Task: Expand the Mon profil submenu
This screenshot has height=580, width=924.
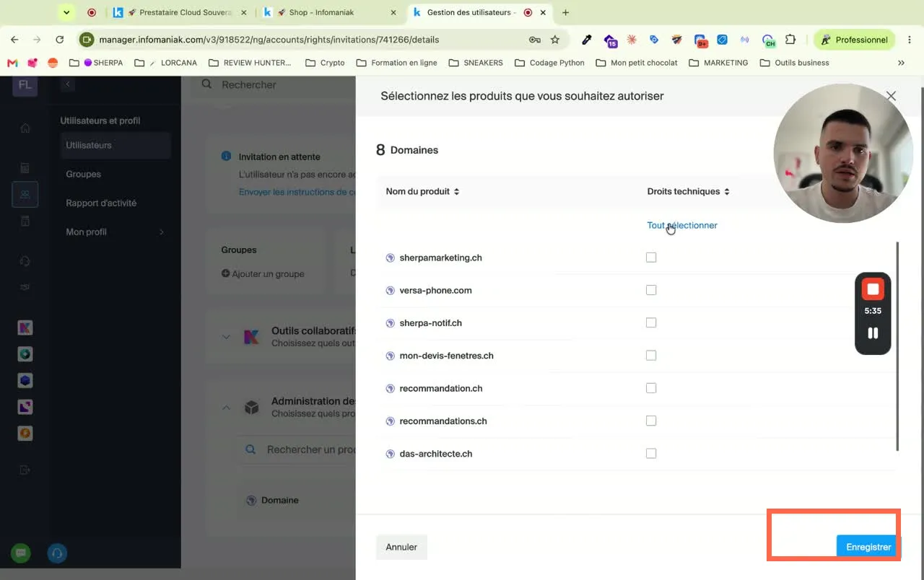Action: pyautogui.click(x=115, y=232)
